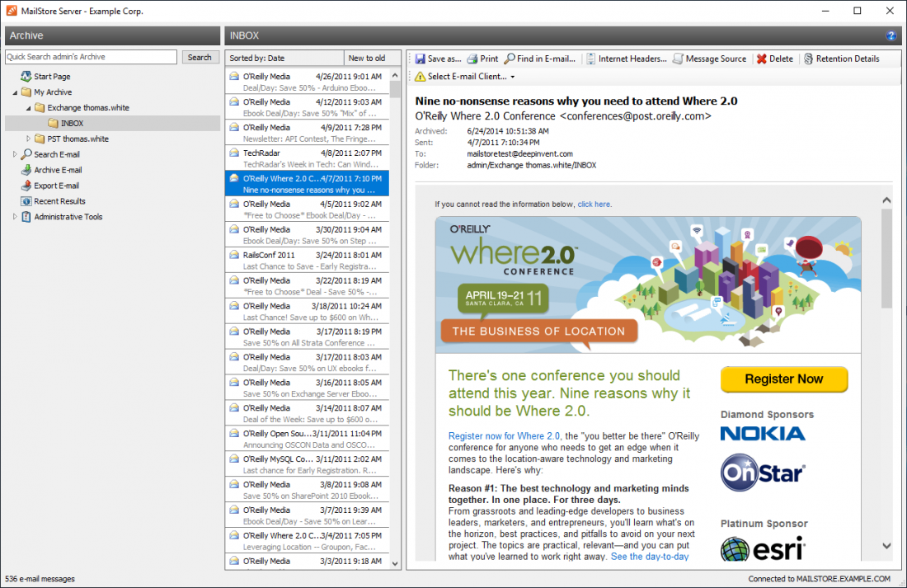The height and width of the screenshot is (588, 907).
Task: Select Export E-mail in the sidebar
Action: pos(58,186)
